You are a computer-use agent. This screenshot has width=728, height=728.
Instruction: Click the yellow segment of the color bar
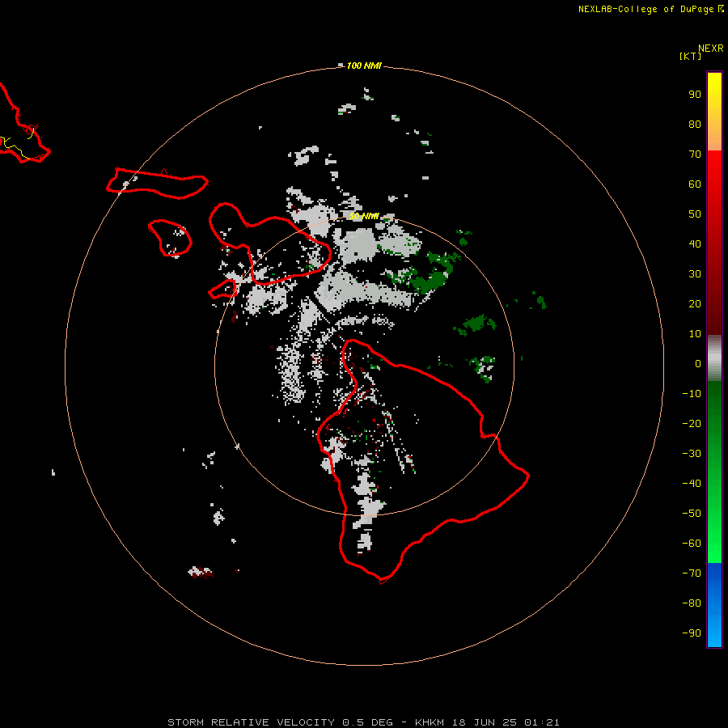[714, 93]
